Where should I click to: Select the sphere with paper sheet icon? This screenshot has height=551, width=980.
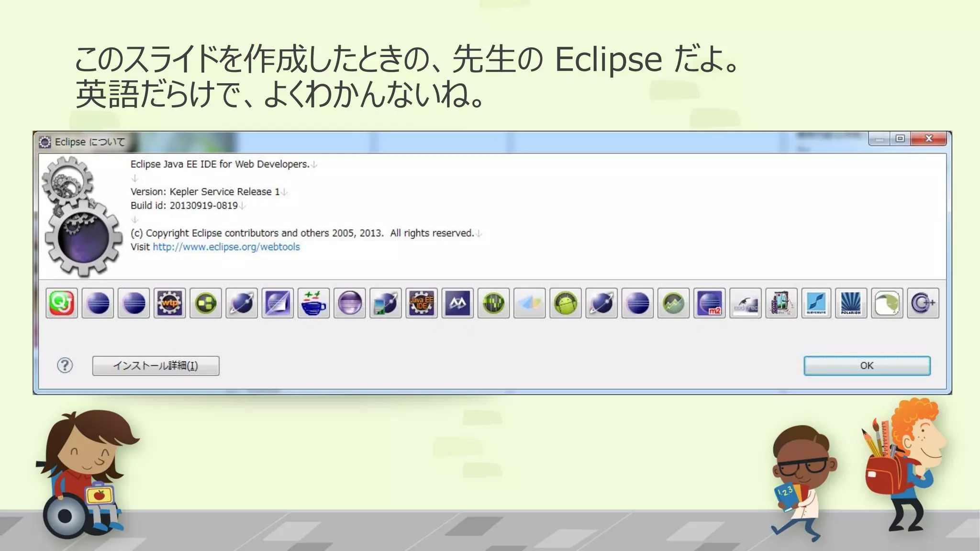(278, 303)
